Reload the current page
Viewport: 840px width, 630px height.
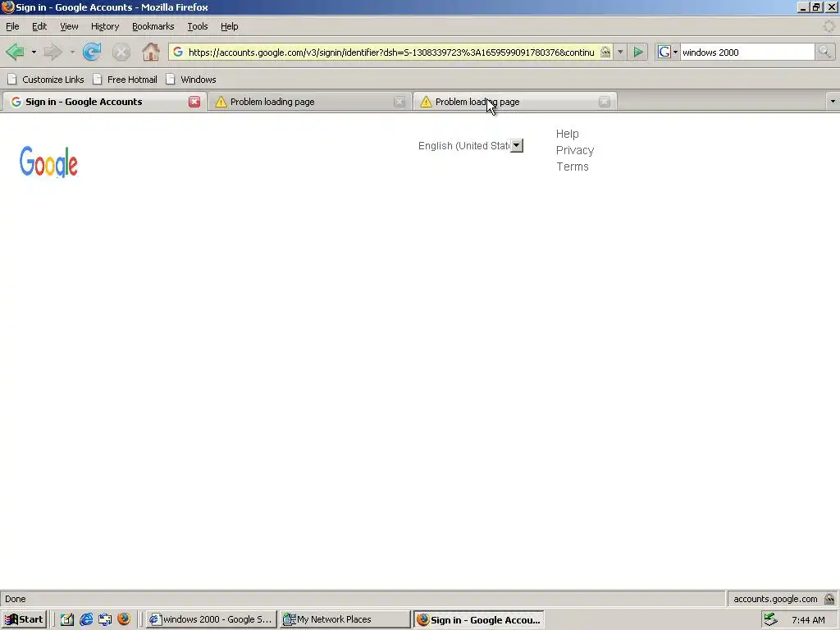[x=92, y=52]
